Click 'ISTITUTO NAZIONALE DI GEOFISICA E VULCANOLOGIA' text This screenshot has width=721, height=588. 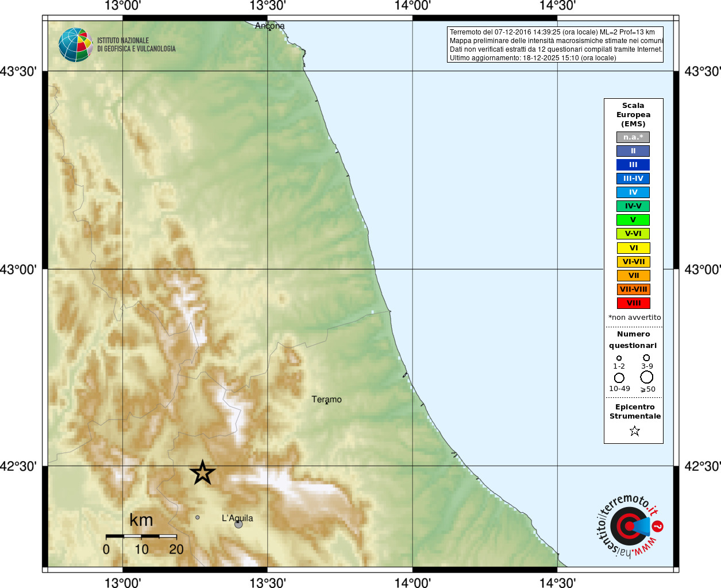[x=136, y=45]
